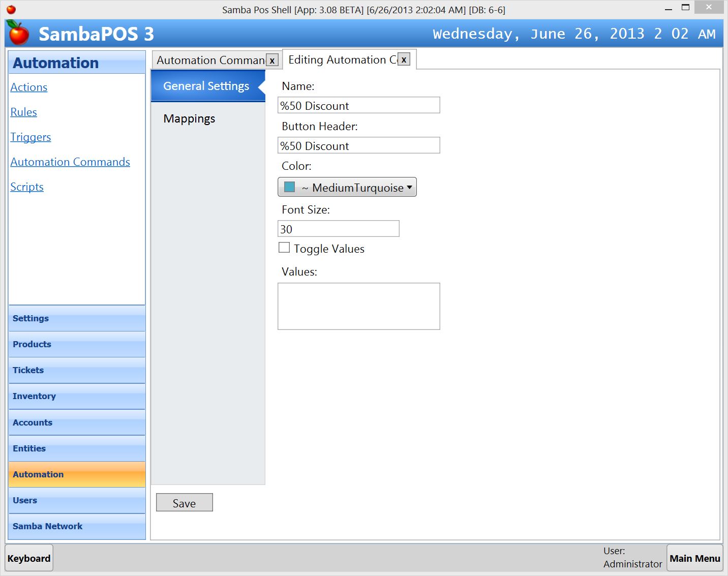Show the on-screen Keyboard
The height and width of the screenshot is (576, 728).
[x=29, y=558]
